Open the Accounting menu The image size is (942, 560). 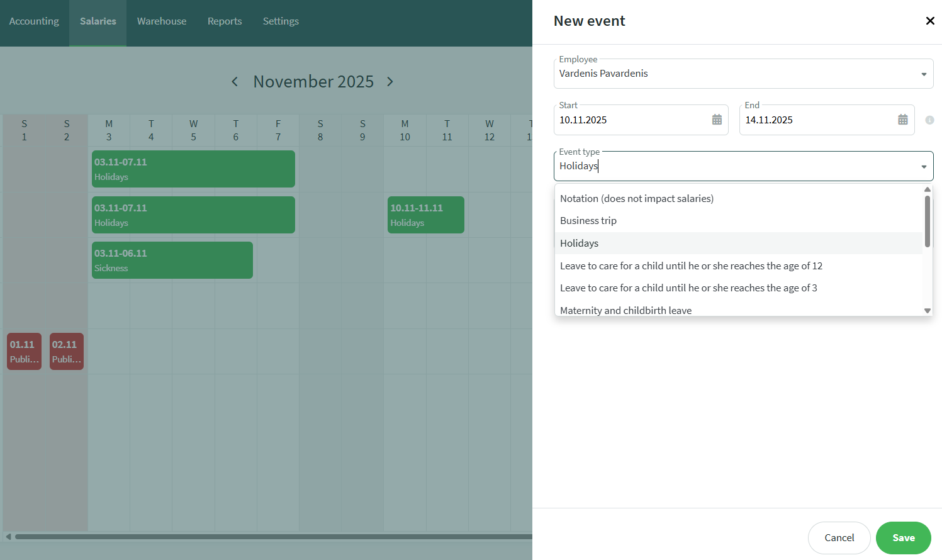[34, 21]
